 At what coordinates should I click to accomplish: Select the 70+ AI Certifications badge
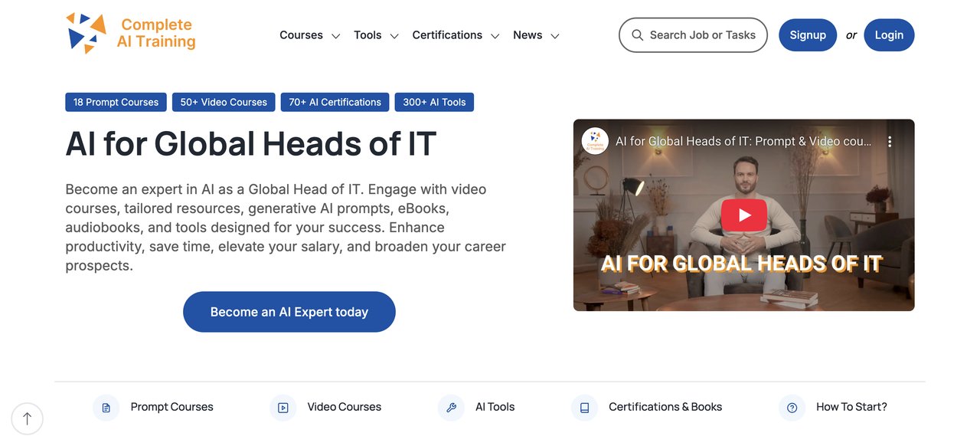point(335,102)
